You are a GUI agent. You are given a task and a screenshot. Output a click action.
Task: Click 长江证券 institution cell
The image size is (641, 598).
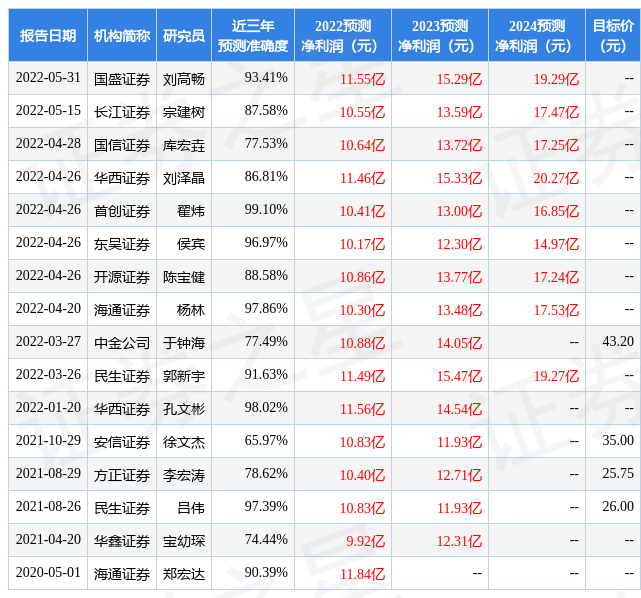122,112
